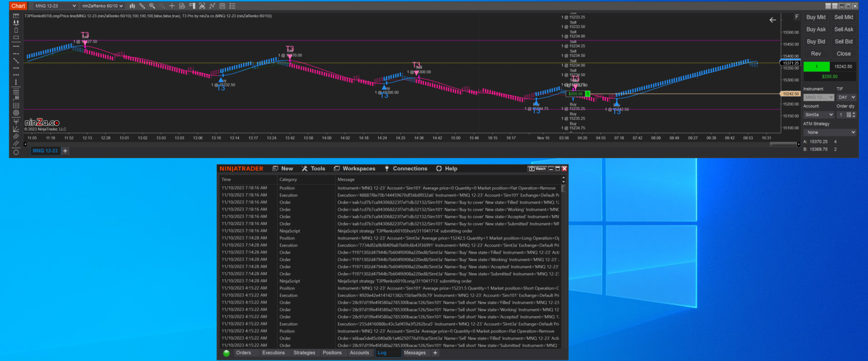Screen dimensions: 868x361
Task: Switch to the Executions tab
Action: [x=274, y=353]
